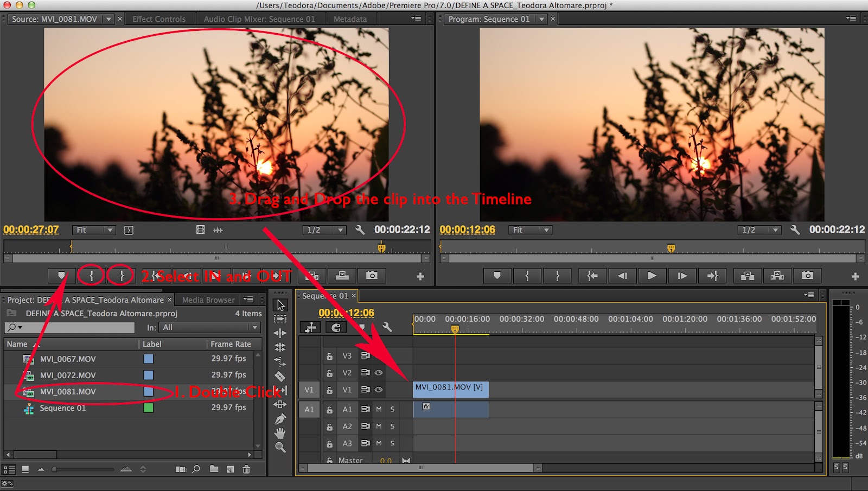The image size is (868, 491).
Task: Open Project panel In: All dropdown
Action: tap(209, 327)
